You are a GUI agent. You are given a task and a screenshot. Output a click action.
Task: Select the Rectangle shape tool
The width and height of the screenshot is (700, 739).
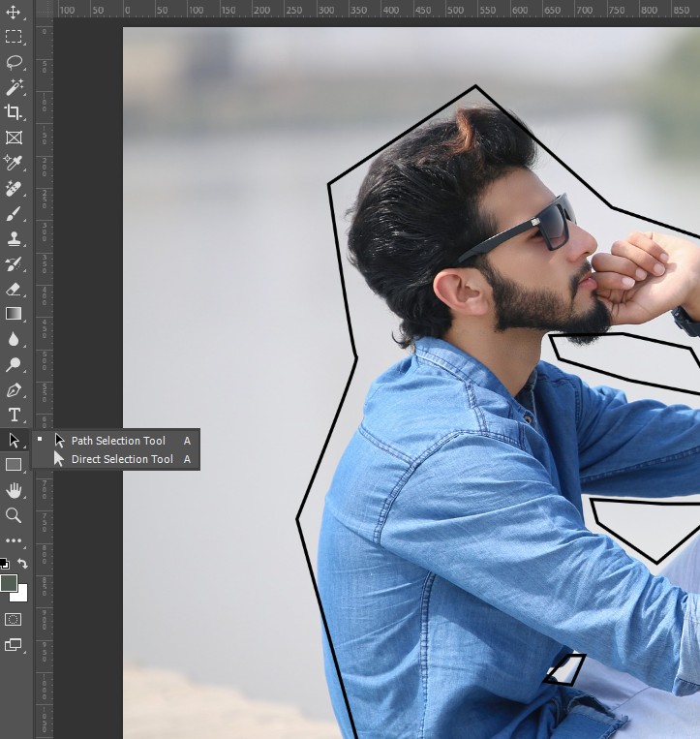click(x=14, y=465)
